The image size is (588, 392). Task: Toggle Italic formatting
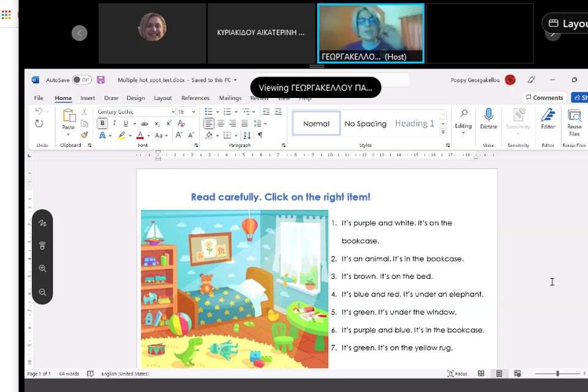point(114,123)
